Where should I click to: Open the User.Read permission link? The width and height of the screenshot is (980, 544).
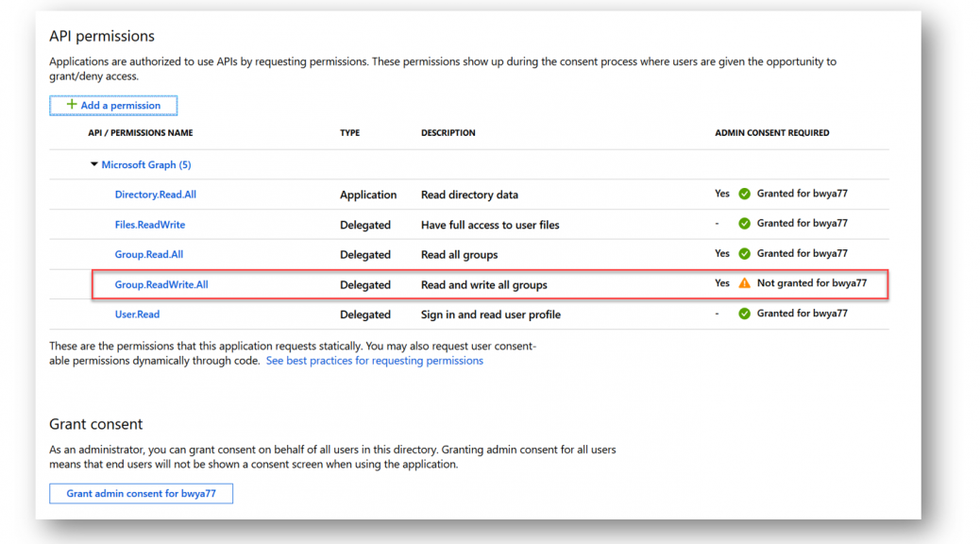click(x=137, y=314)
